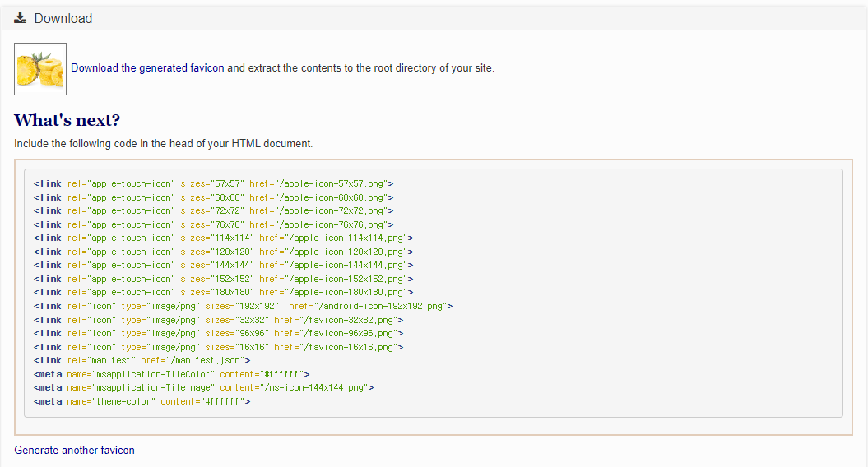Screen dimensions: 868x467
Task: Click the code line with apple-icon-114x114.png
Action: 224,238
